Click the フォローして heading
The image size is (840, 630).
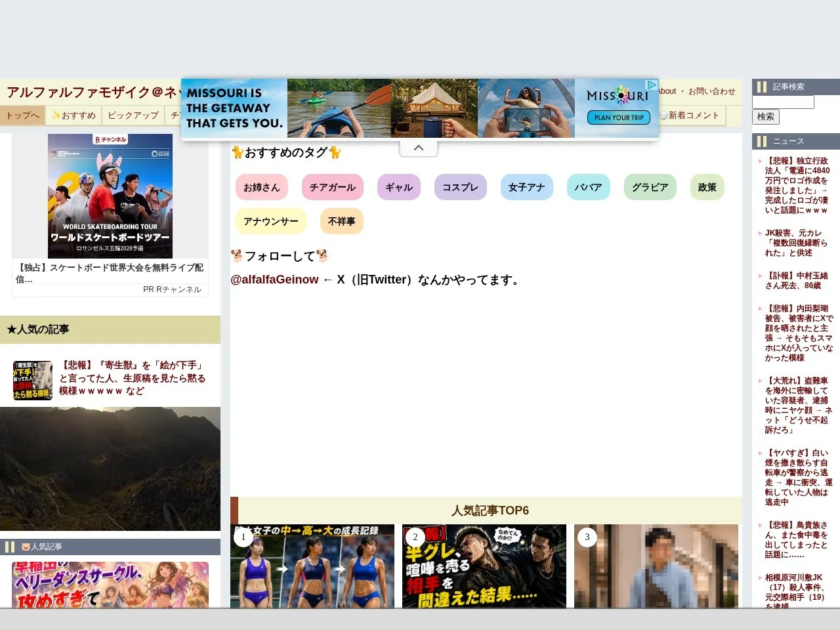tap(280, 256)
